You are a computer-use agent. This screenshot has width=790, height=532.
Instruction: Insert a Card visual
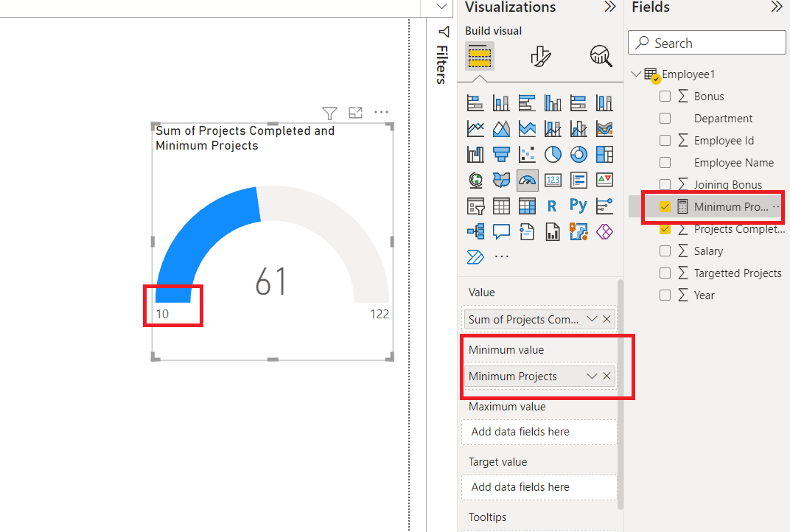[x=553, y=180]
